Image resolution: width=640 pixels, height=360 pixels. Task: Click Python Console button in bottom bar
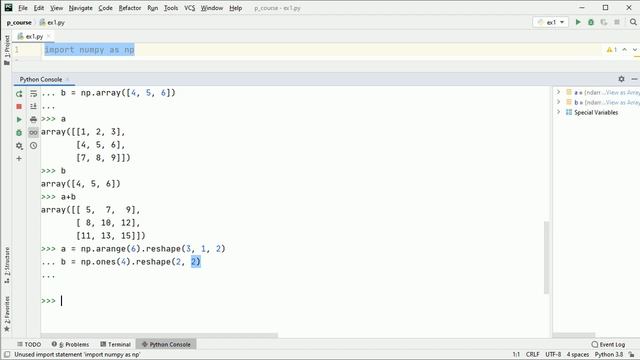pos(166,344)
